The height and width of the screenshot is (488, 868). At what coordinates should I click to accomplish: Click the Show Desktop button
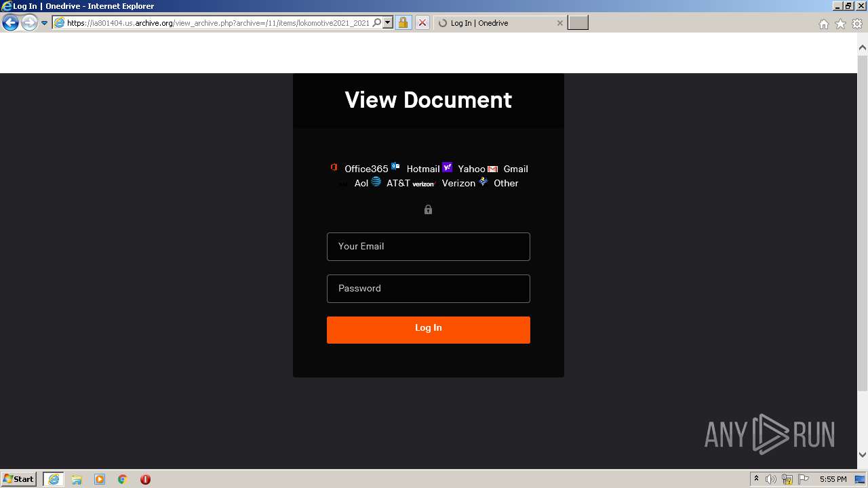[861, 479]
